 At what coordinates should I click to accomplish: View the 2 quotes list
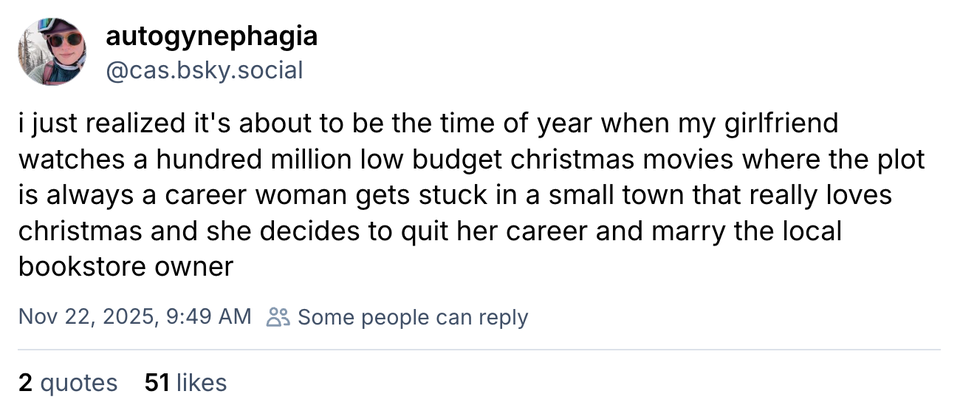(68, 382)
